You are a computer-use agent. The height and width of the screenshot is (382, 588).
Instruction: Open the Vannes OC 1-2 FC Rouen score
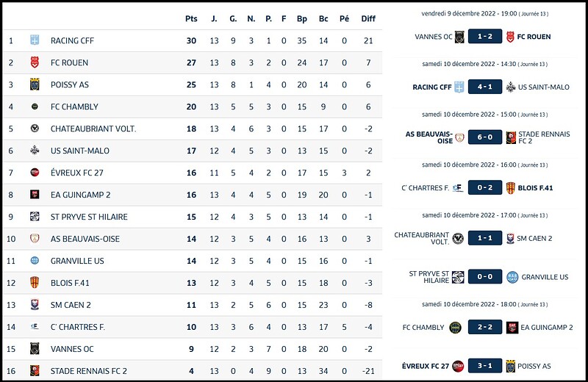485,36
